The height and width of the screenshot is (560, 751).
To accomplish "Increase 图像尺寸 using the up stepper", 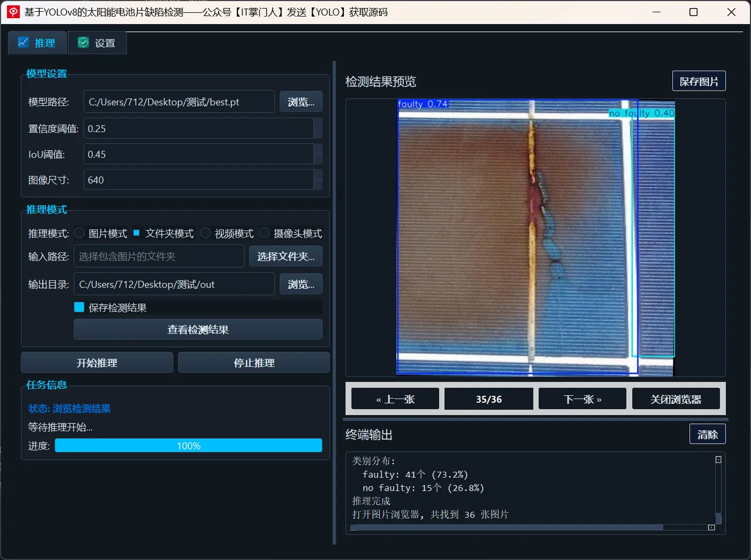I will [x=318, y=174].
